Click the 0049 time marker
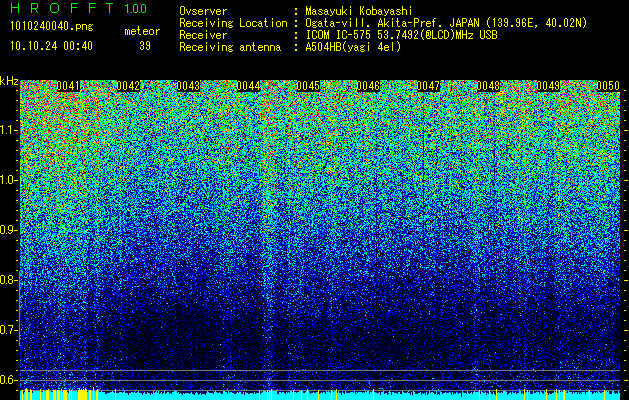Screen dimensions: 629x400 coord(548,86)
